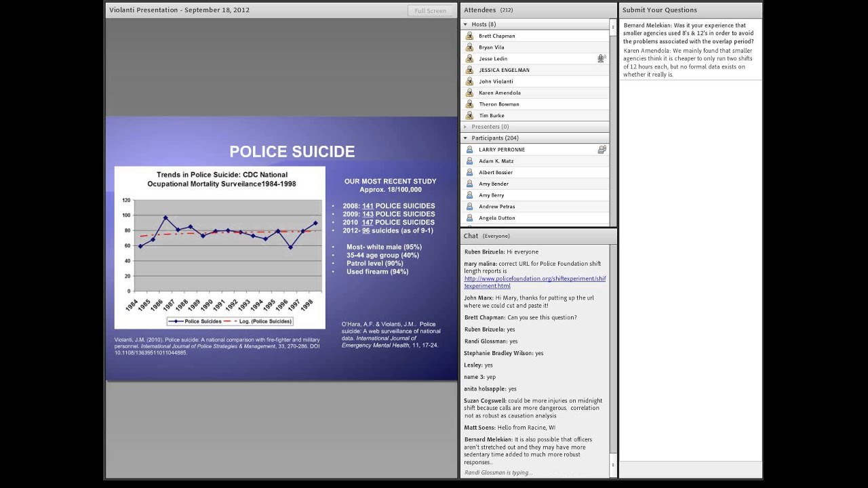
Task: Select participant name LARRY PERRONNE
Action: 502,150
